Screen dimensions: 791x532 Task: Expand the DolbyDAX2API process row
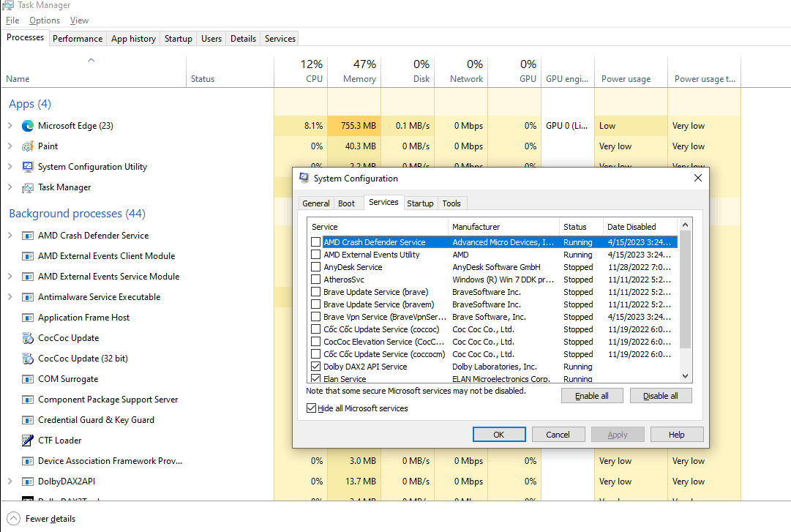pyautogui.click(x=10, y=482)
